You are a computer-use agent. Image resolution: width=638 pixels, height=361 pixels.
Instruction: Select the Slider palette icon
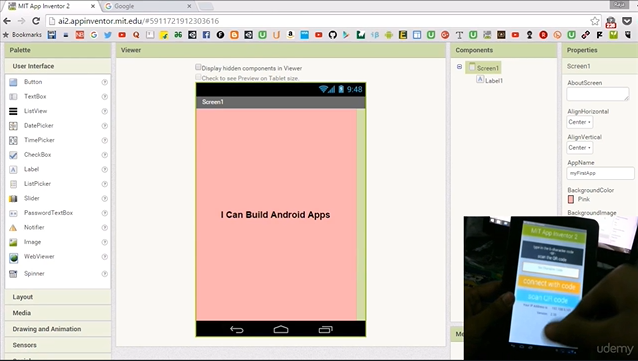tap(13, 199)
